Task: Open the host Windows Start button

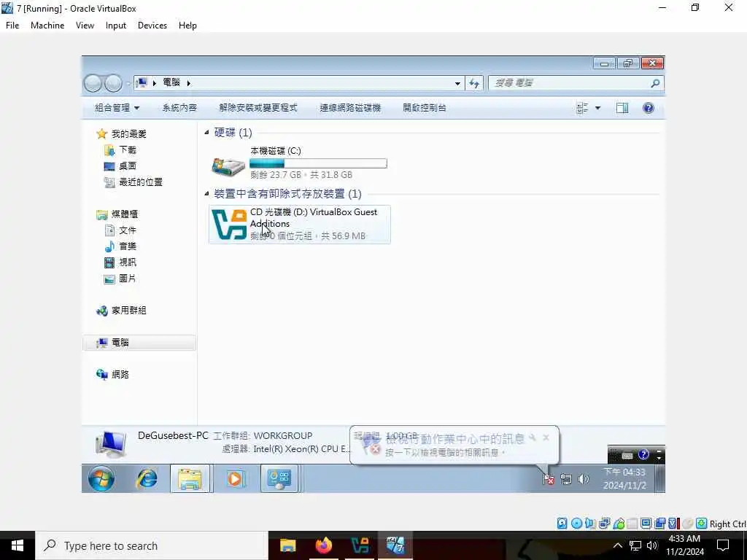Action: pyautogui.click(x=18, y=545)
